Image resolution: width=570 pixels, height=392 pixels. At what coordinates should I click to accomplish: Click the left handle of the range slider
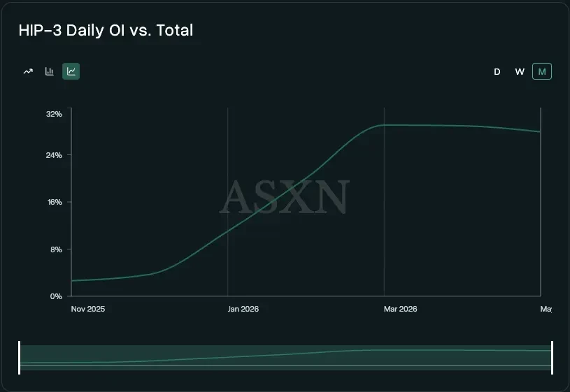[20, 358]
